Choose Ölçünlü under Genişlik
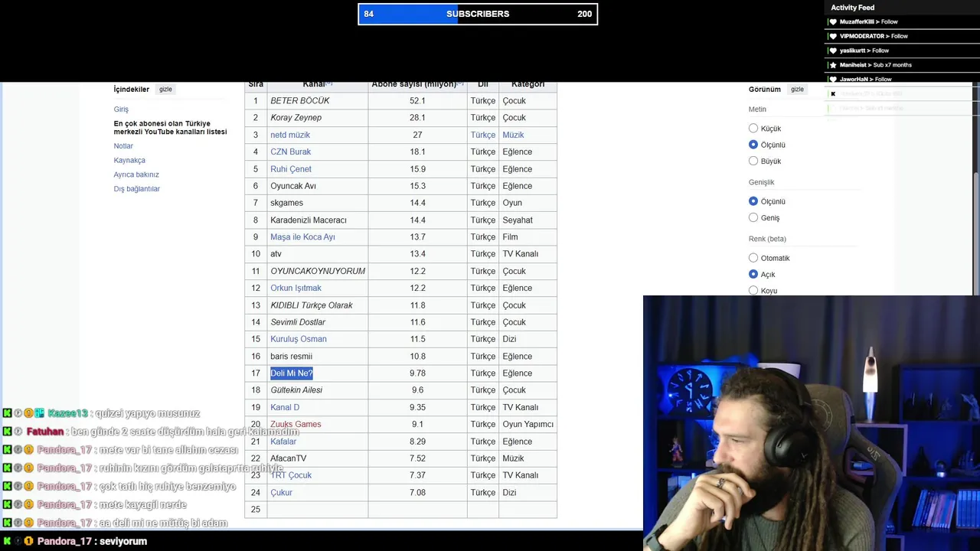Image resolution: width=980 pixels, height=551 pixels. coord(753,201)
